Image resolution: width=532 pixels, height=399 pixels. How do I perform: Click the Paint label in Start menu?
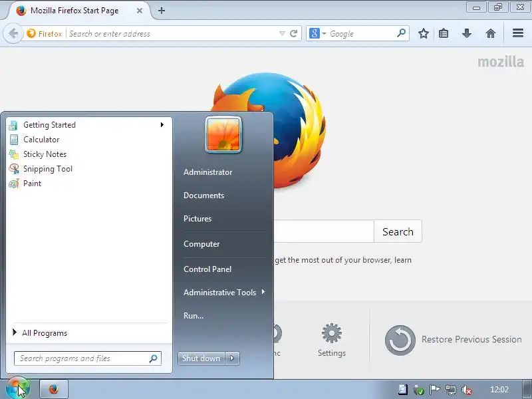[x=32, y=184]
